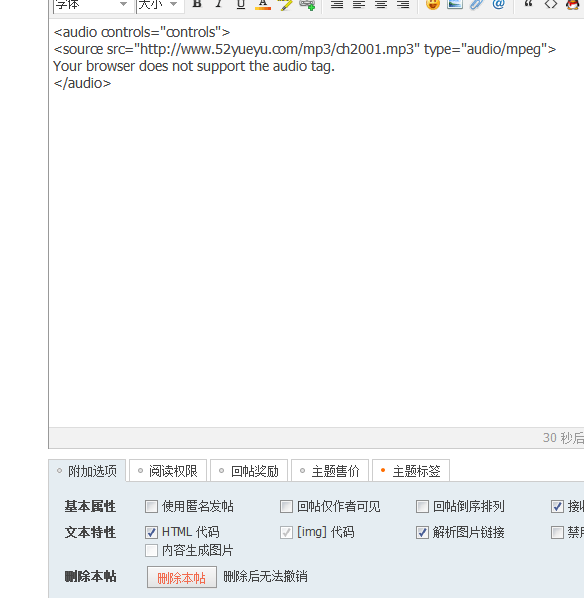Add an attachment with paperclip icon
The height and width of the screenshot is (598, 584).
click(476, 4)
